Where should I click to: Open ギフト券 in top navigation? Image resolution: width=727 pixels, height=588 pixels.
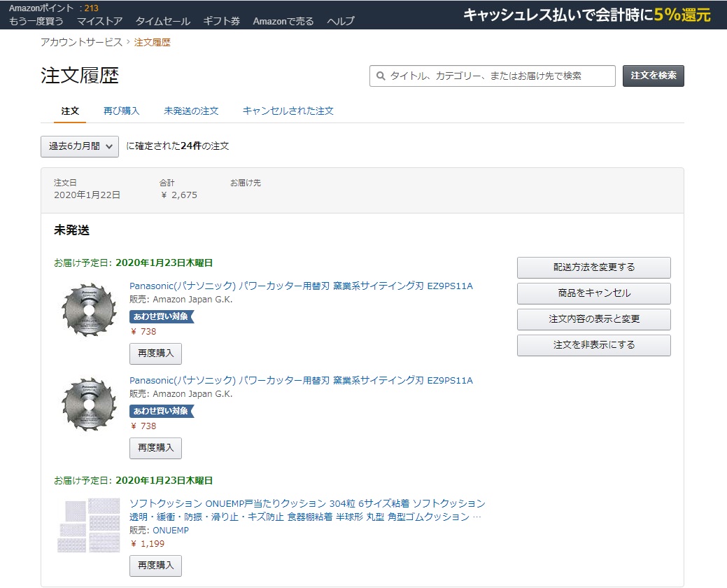point(222,21)
